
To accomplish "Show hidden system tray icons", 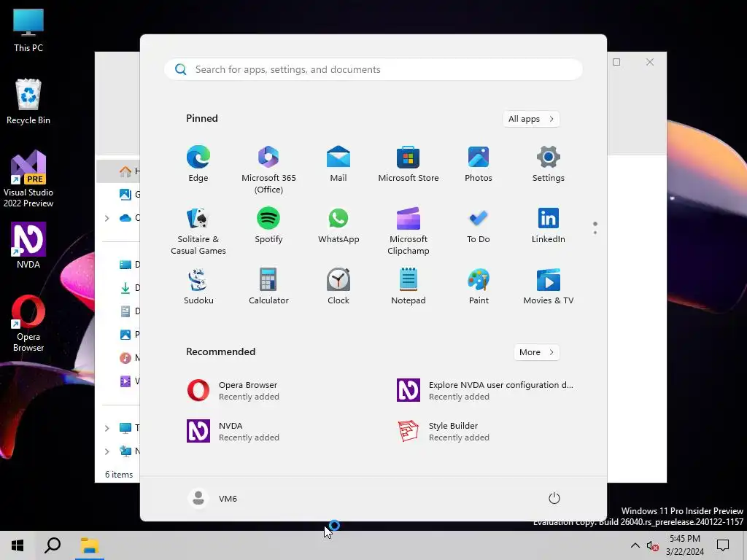I will (x=635, y=545).
